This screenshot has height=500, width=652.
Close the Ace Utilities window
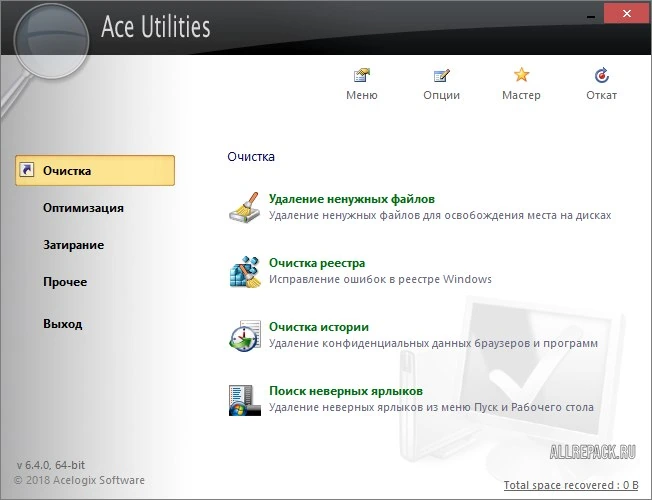[x=627, y=14]
